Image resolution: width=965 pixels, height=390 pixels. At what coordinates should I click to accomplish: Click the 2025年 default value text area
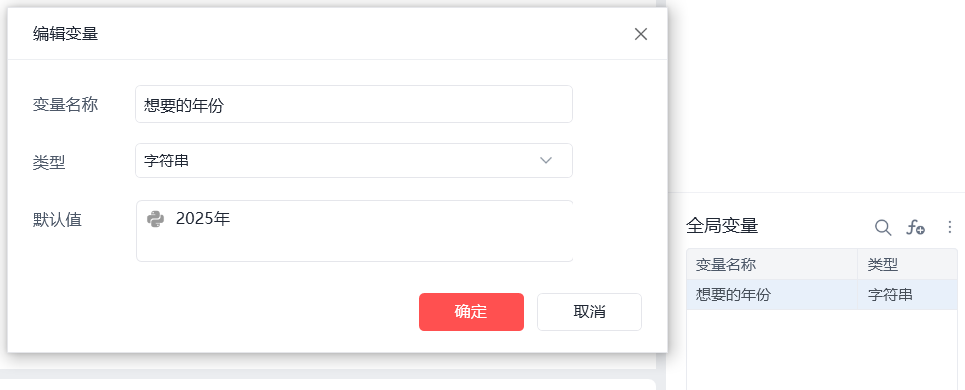[x=354, y=231]
